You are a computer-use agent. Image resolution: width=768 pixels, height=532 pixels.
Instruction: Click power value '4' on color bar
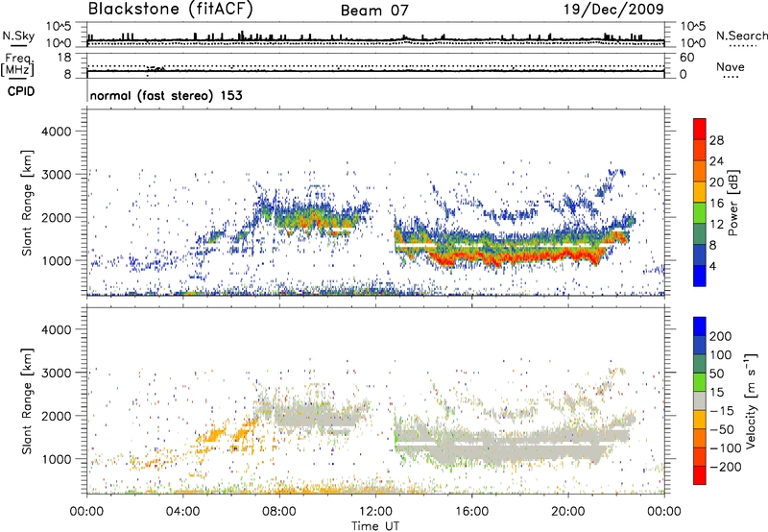point(713,266)
